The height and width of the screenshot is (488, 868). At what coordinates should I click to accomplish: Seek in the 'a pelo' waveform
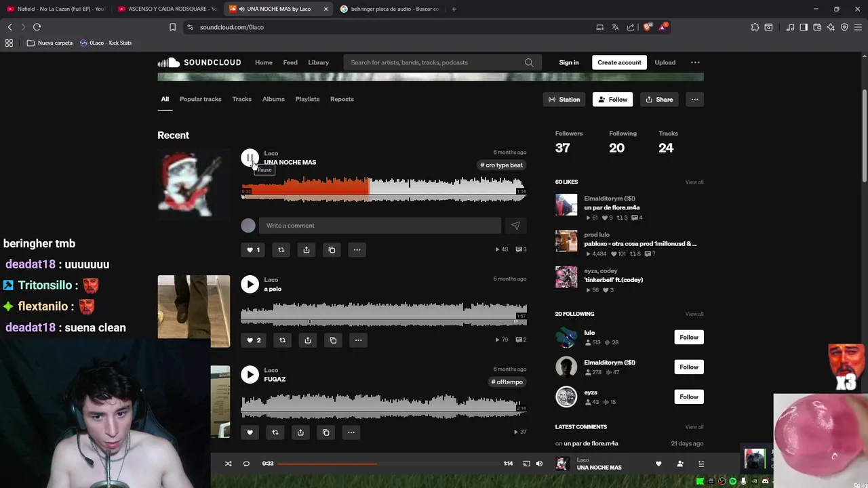point(383,314)
